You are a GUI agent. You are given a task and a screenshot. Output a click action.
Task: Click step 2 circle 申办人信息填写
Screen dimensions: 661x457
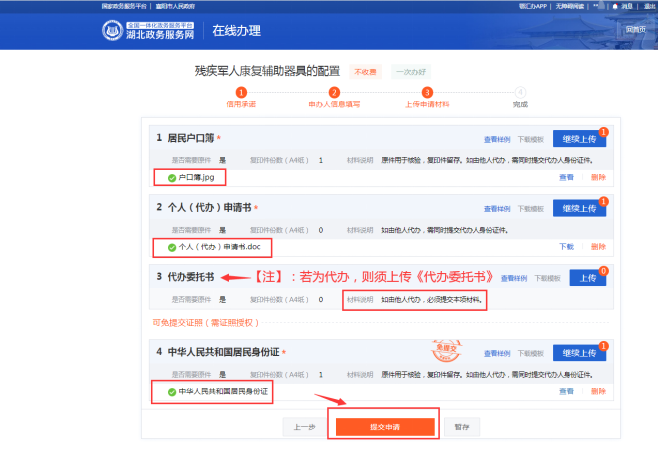pyautogui.click(x=334, y=93)
